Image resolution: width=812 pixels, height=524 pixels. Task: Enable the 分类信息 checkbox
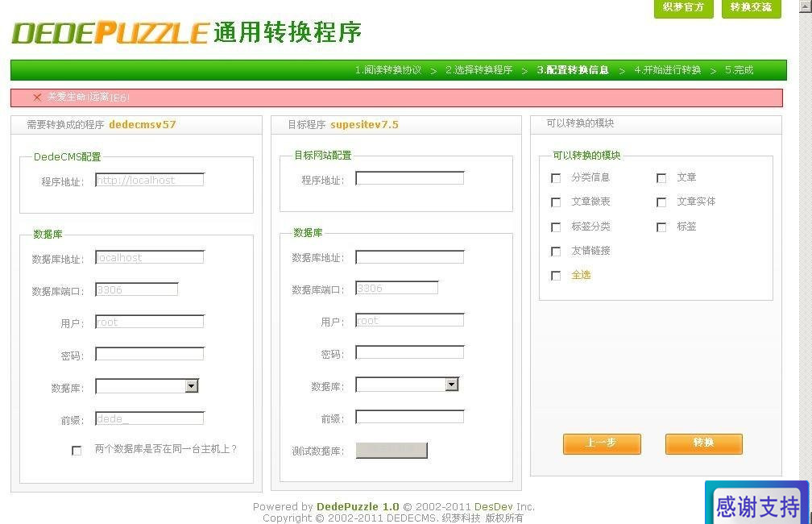[x=556, y=178]
